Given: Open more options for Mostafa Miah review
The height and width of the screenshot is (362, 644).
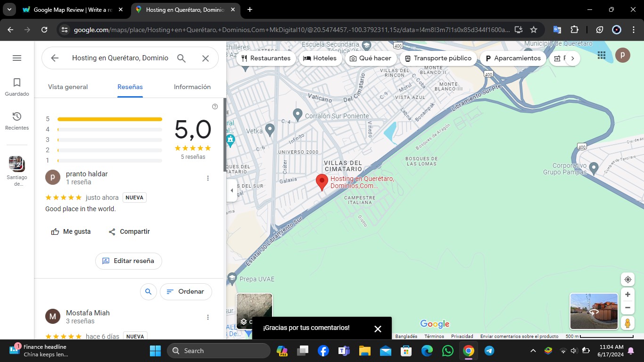Looking at the screenshot, I should (208, 317).
